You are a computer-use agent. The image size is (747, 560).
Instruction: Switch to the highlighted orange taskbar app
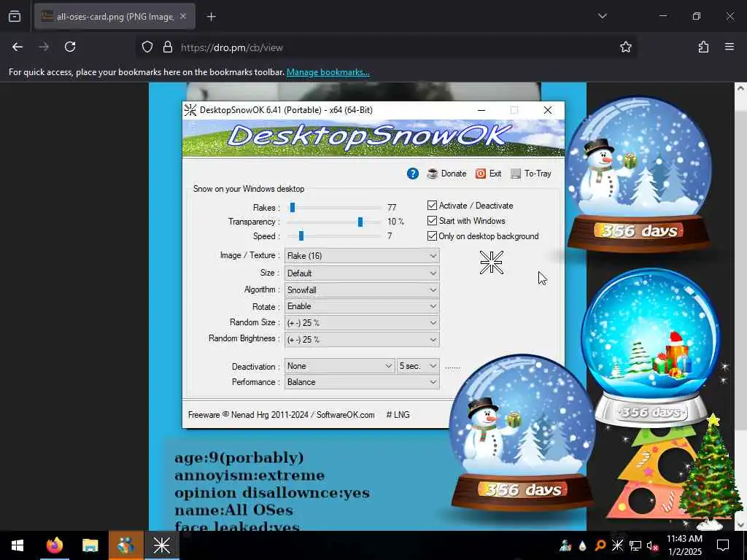point(125,545)
